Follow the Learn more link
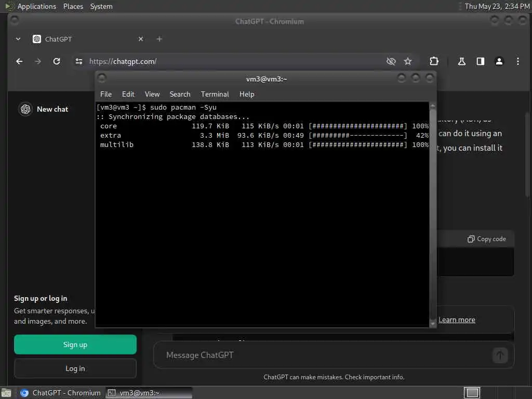 pos(457,320)
